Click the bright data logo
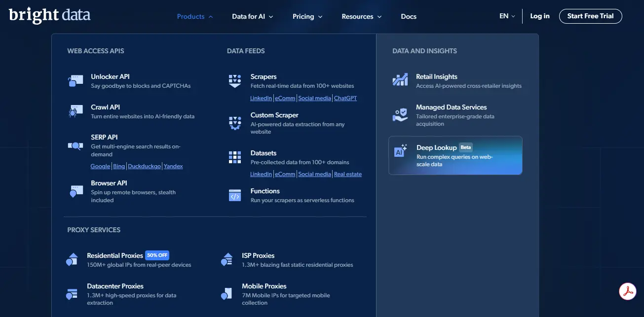Image resolution: width=644 pixels, height=317 pixels. [49, 15]
